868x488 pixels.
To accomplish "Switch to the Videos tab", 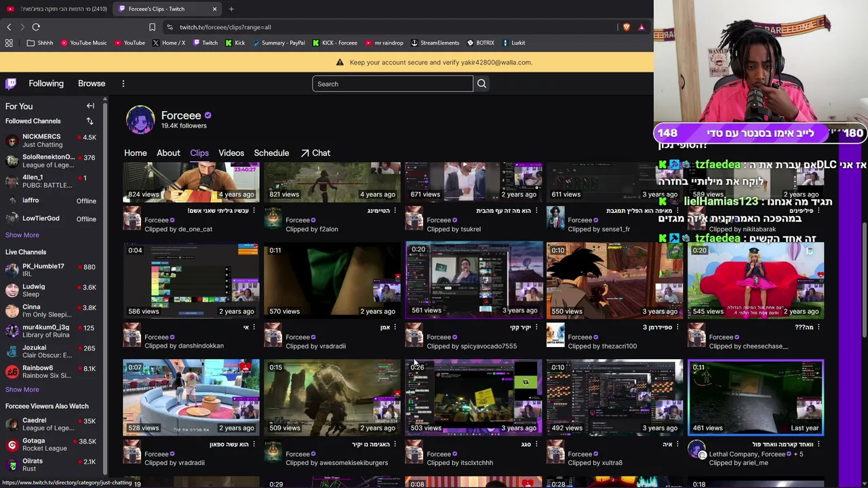I will click(x=231, y=153).
